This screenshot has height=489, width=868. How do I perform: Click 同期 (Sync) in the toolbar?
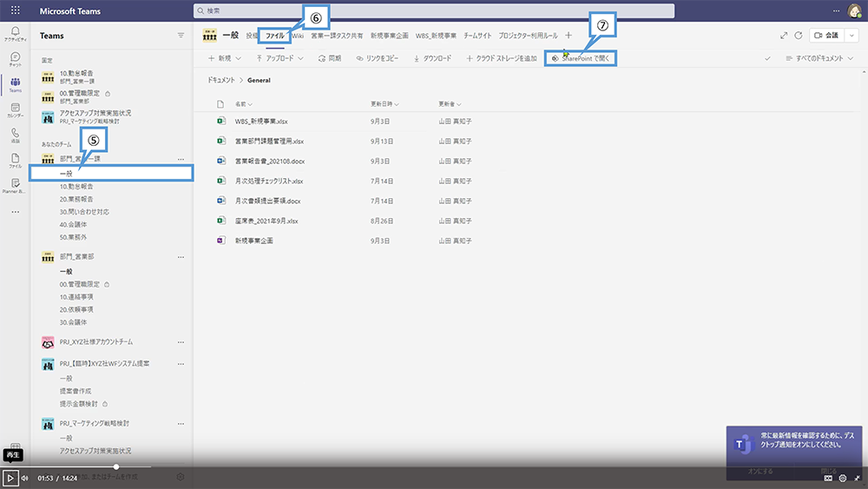tap(329, 58)
